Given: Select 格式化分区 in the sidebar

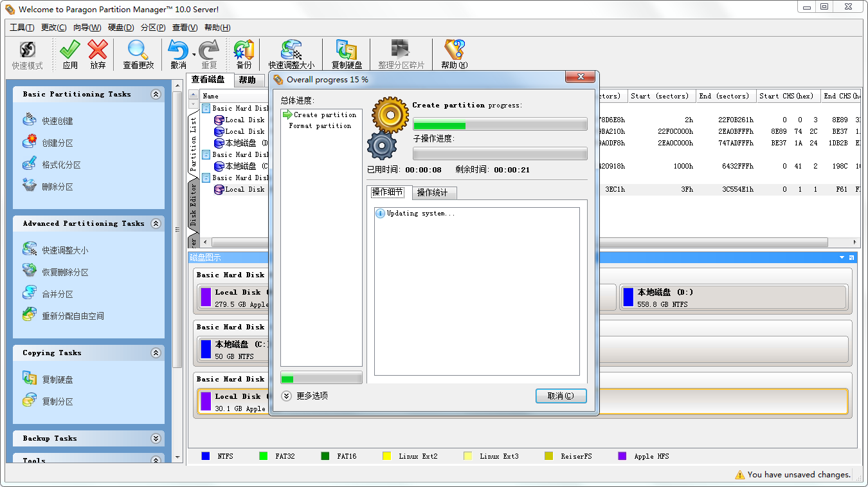Looking at the screenshot, I should pyautogui.click(x=62, y=165).
